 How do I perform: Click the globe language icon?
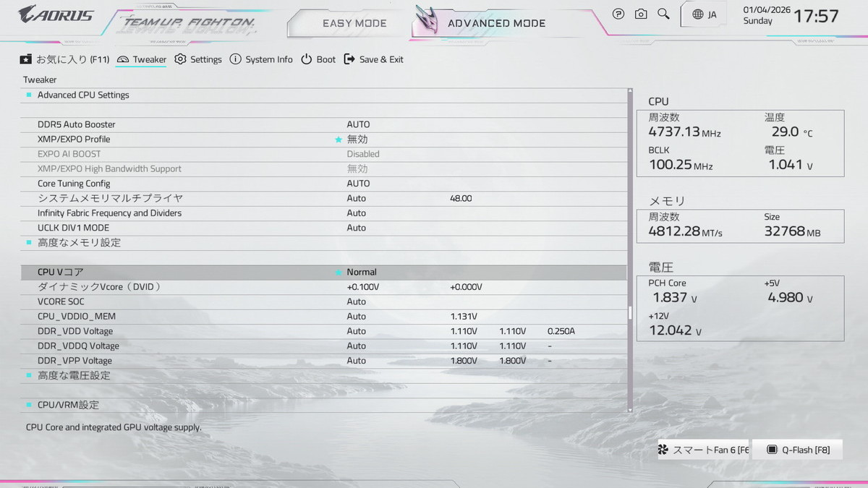697,14
